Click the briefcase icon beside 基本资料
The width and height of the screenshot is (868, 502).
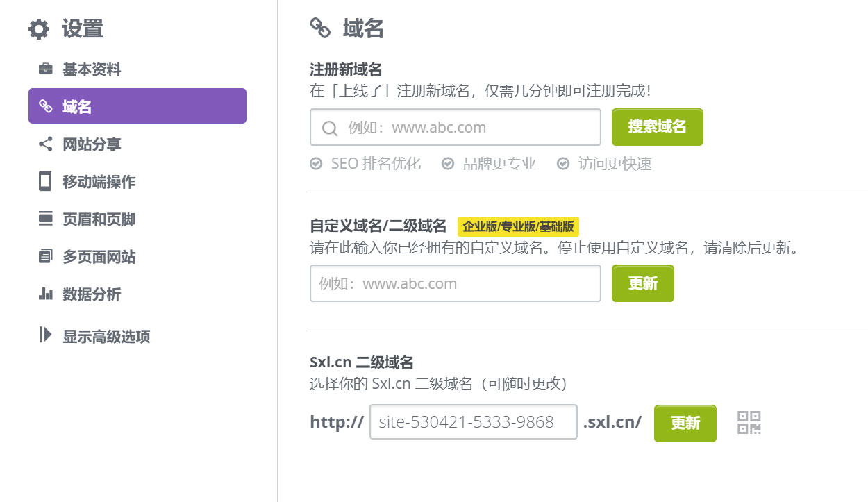(x=45, y=69)
